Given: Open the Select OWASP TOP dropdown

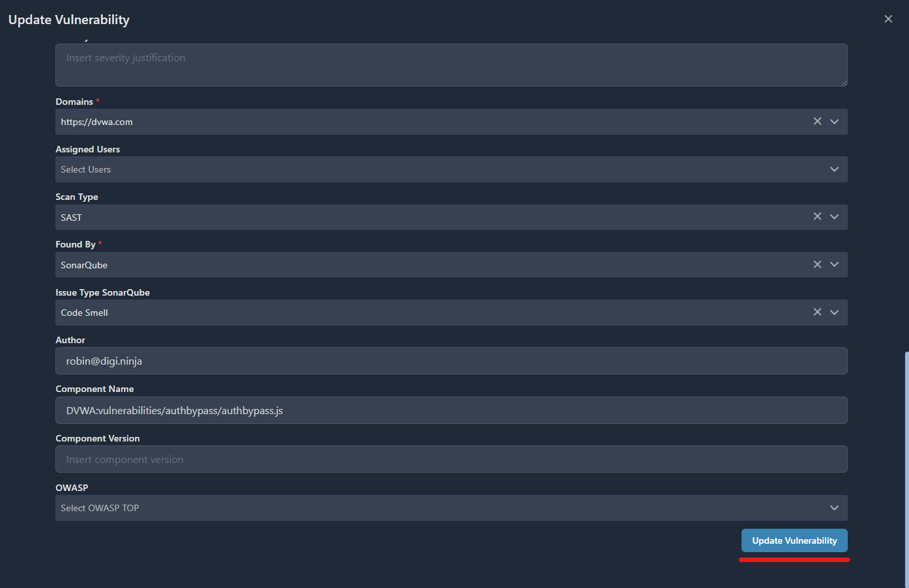Looking at the screenshot, I should coord(834,507).
